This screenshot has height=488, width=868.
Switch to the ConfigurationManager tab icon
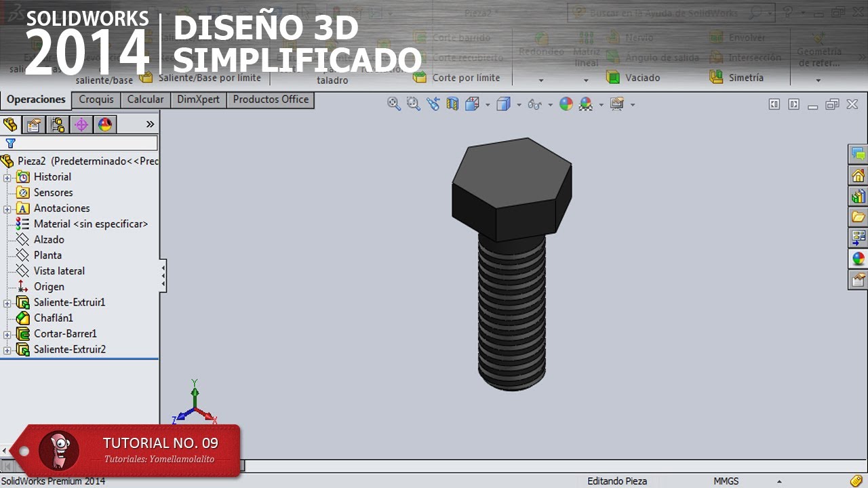[x=58, y=124]
